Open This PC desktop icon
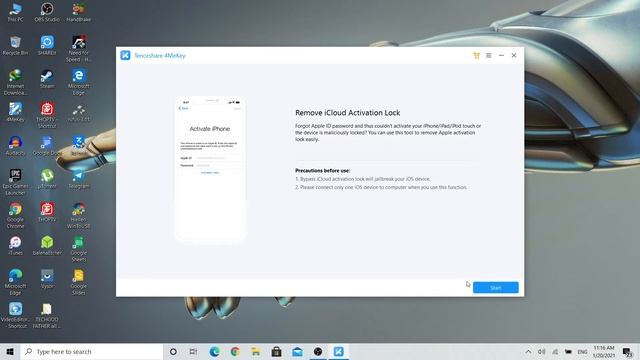 coord(16,12)
